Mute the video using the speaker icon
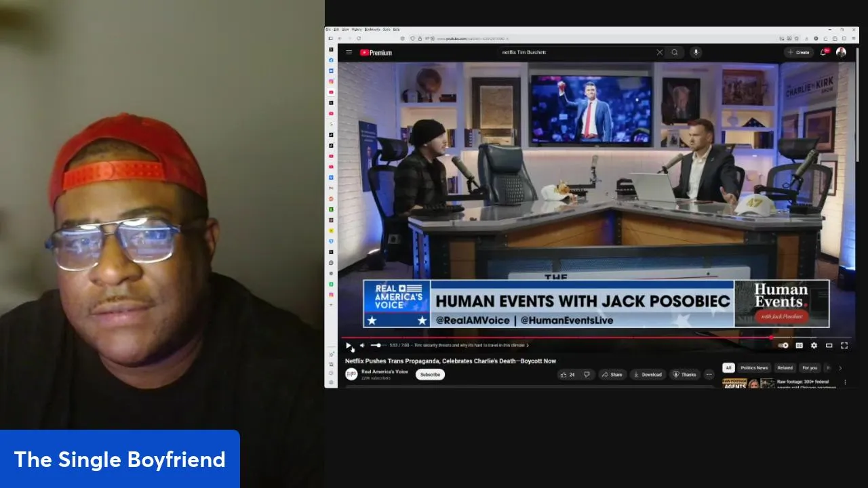The image size is (868, 488). 362,346
